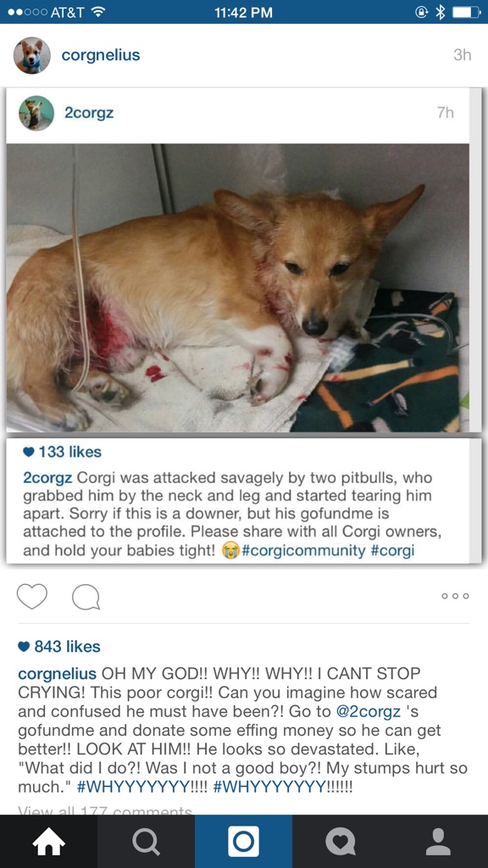Tap the injured corgi photo
The height and width of the screenshot is (868, 488).
tap(238, 288)
